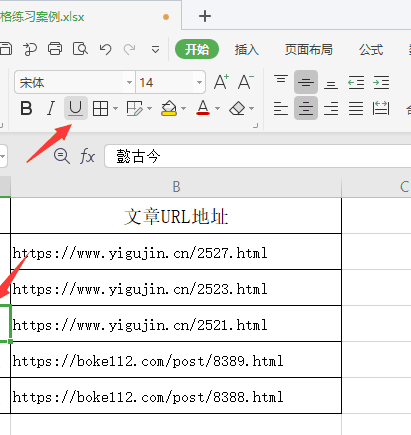Screen dimensions: 411x435
Task: Apply cell borders icon
Action: click(100, 108)
